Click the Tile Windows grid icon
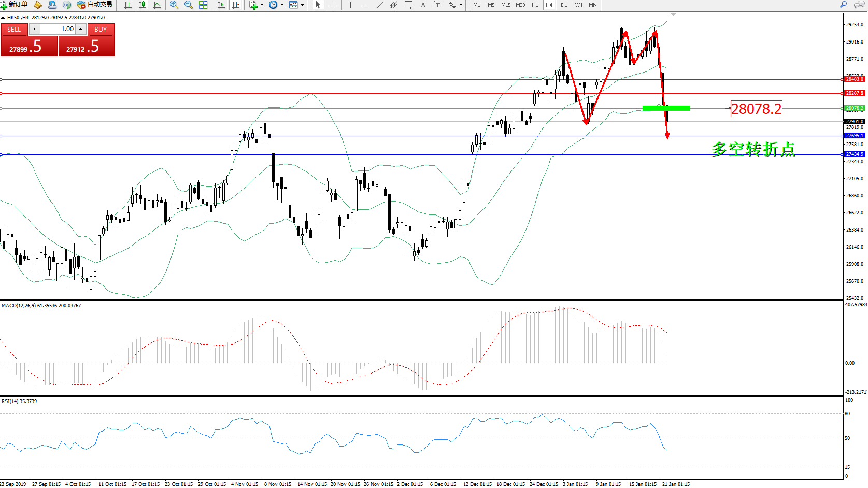The width and height of the screenshot is (868, 488). pos(203,5)
